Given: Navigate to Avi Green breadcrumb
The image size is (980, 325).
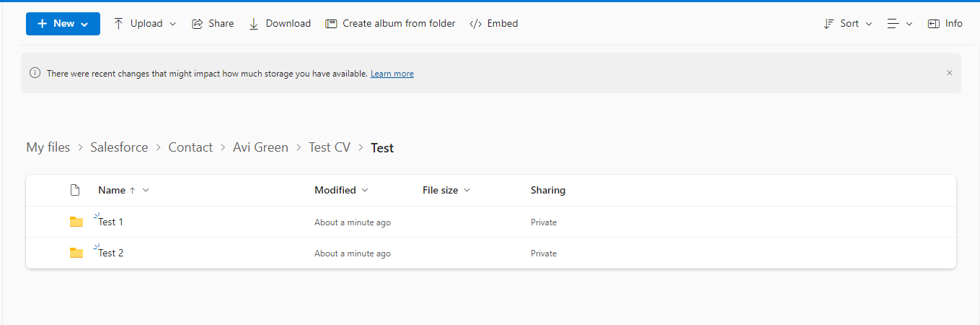Looking at the screenshot, I should pos(260,147).
